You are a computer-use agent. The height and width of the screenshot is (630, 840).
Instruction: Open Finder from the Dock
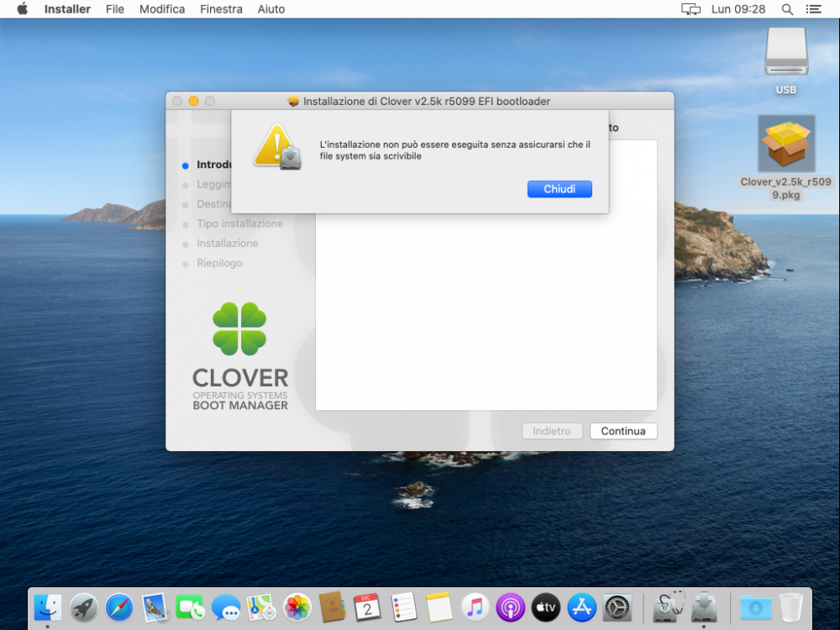click(x=48, y=607)
